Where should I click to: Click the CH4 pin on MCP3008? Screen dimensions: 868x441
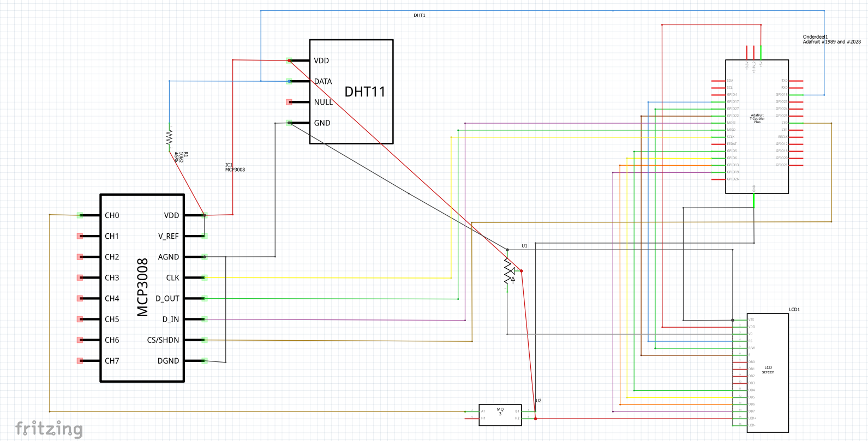112,298
